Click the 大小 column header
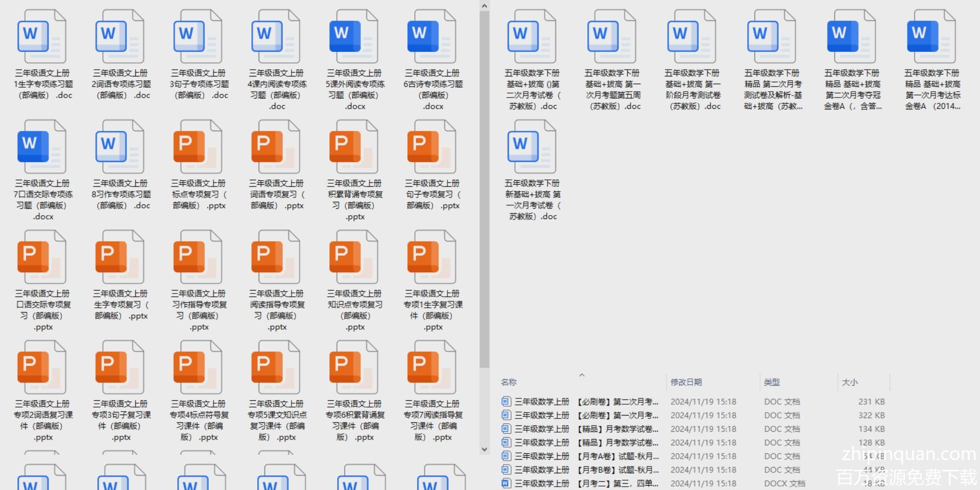The height and width of the screenshot is (490, 980). point(850,382)
